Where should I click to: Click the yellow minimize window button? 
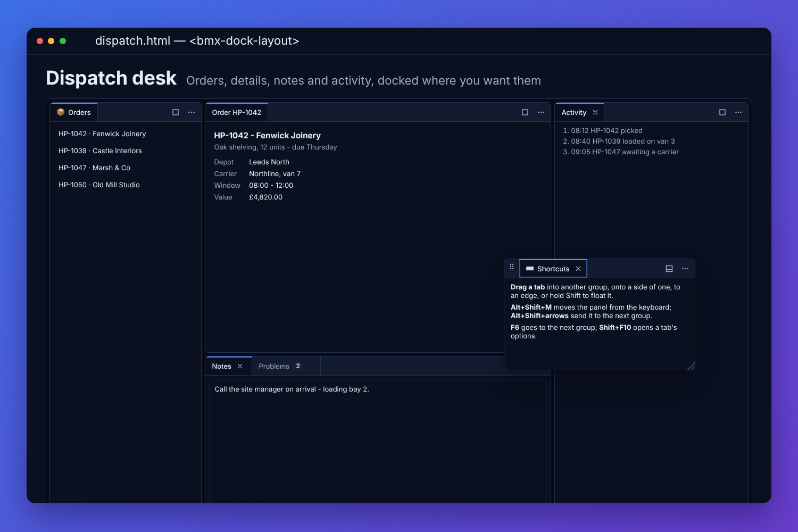(51, 41)
